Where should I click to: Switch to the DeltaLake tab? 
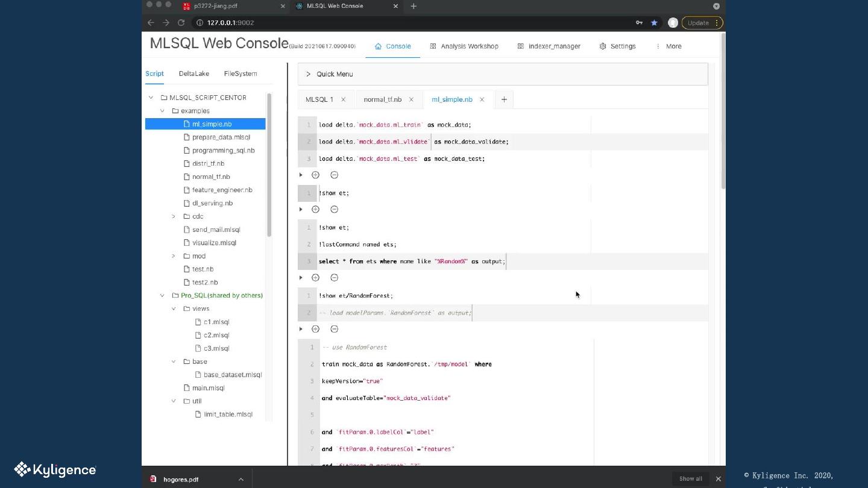point(193,74)
